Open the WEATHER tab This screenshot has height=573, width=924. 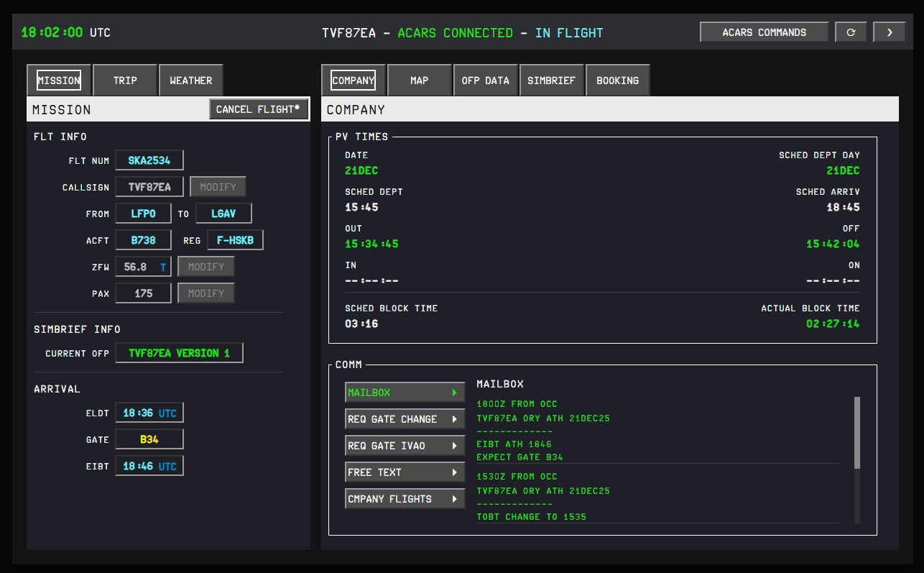click(x=190, y=81)
